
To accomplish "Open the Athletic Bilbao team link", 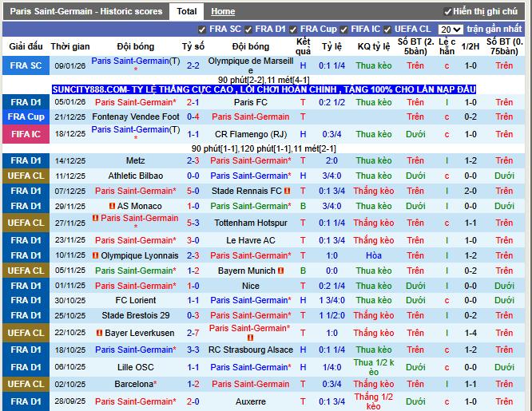I will (x=136, y=176).
